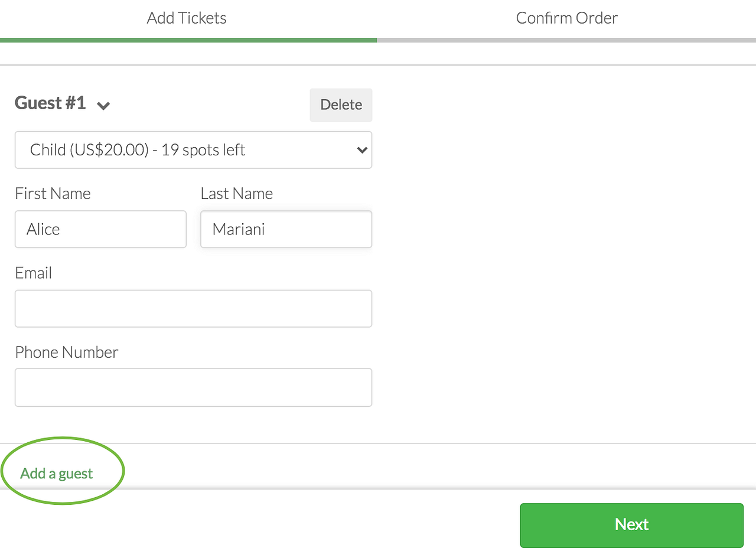Click the ticket dropdown's arrow indicator
The width and height of the screenshot is (756, 558).
coord(362,150)
